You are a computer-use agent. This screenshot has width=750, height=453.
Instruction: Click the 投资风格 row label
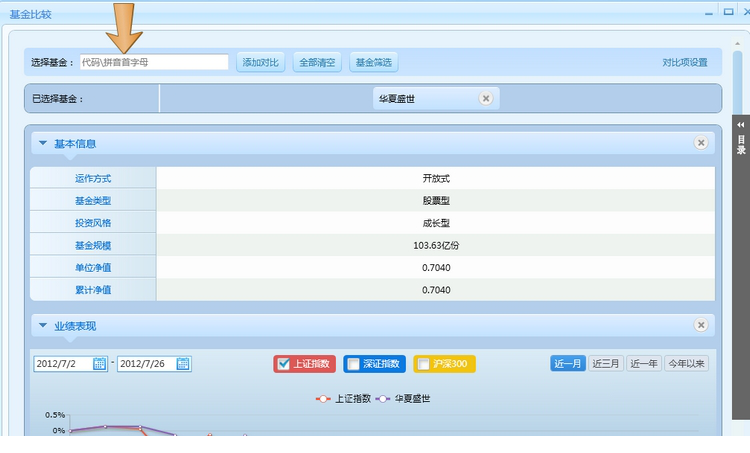93,223
